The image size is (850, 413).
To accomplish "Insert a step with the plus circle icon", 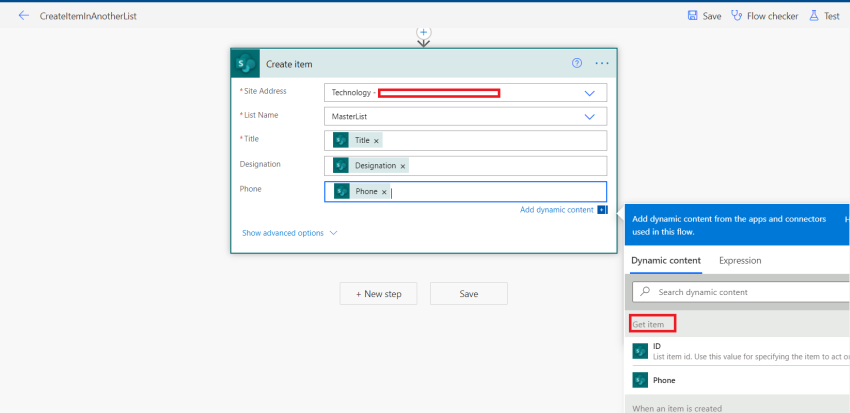I will [x=423, y=32].
